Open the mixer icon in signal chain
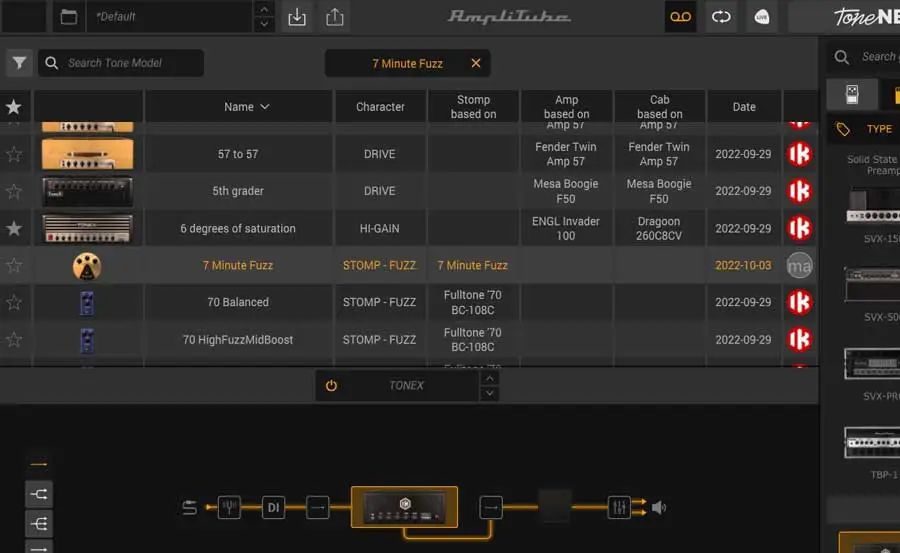The width and height of the screenshot is (900, 553). [x=619, y=507]
